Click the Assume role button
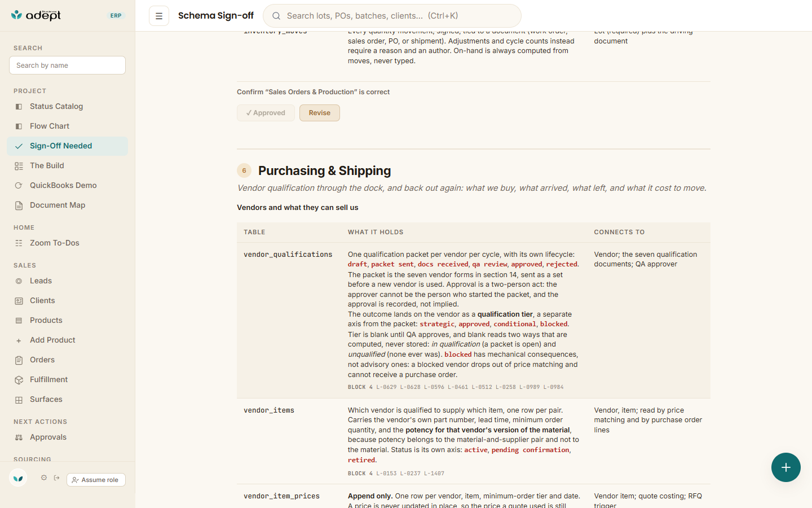812x508 pixels. pos(96,480)
